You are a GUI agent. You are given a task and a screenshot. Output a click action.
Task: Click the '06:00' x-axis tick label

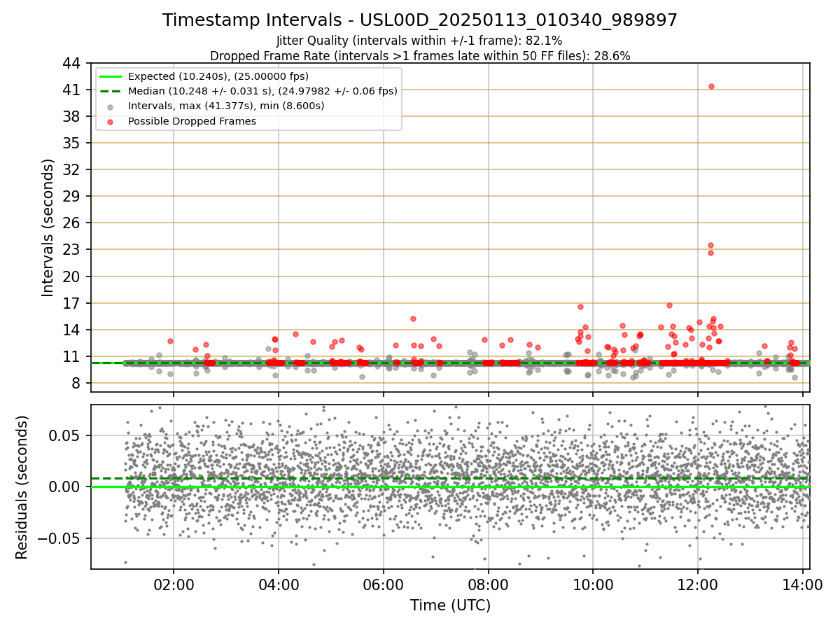click(x=383, y=584)
